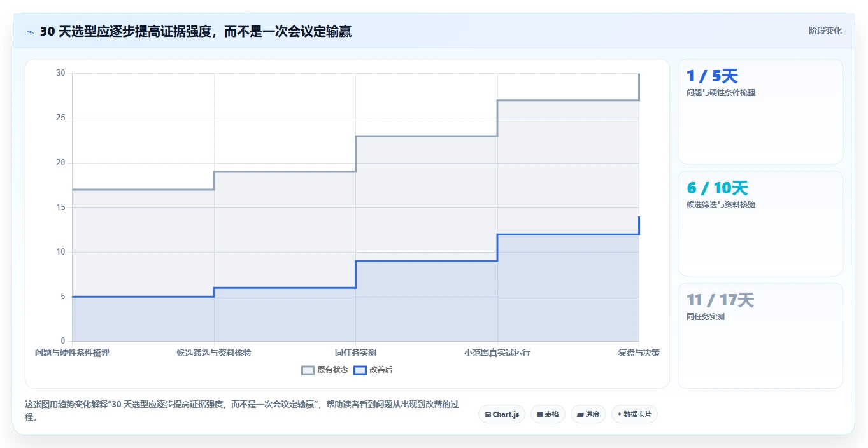Click the y-axis value 5
Screen dimensions: 868x448
62,297
